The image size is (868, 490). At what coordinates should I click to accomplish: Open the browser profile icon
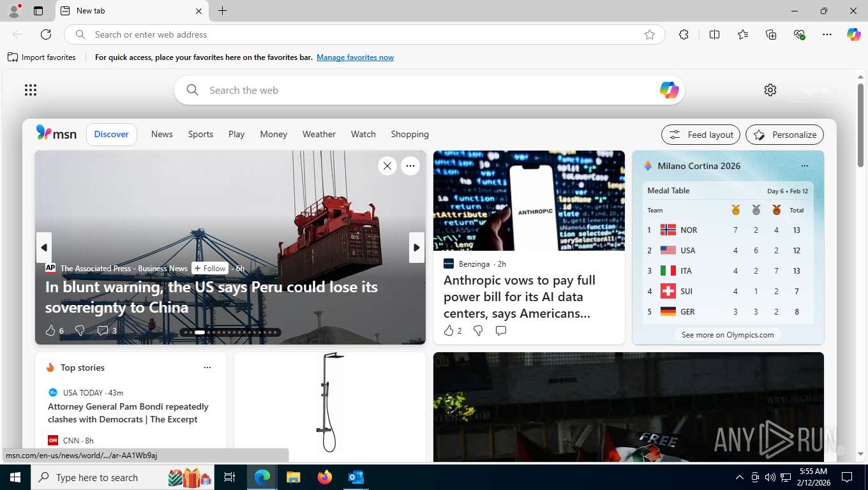(x=14, y=11)
